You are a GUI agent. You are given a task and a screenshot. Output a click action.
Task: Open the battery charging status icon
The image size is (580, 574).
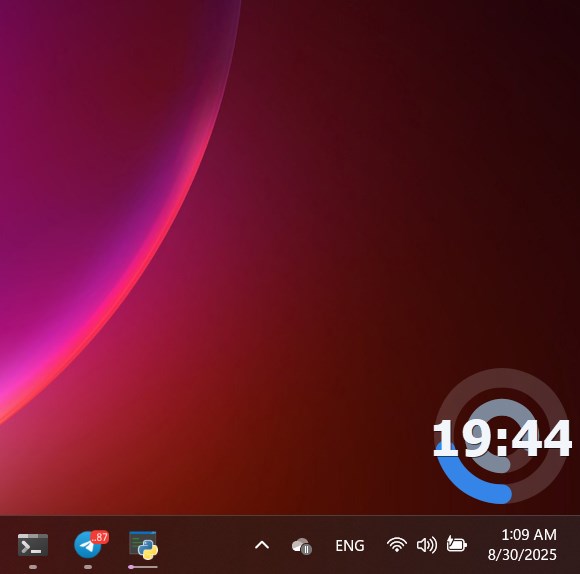(x=456, y=544)
